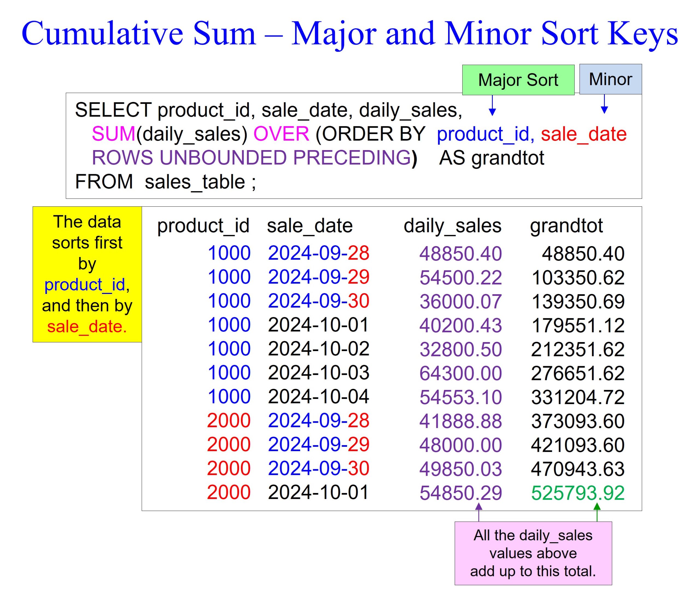Click the blue Minor label box

pos(610,79)
